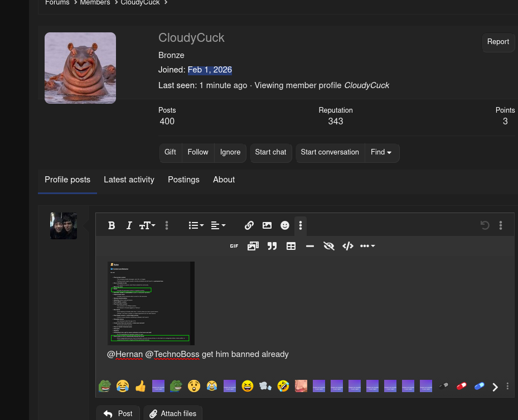This screenshot has width=518, height=420.
Task: Click the insert image icon
Action: point(267,225)
